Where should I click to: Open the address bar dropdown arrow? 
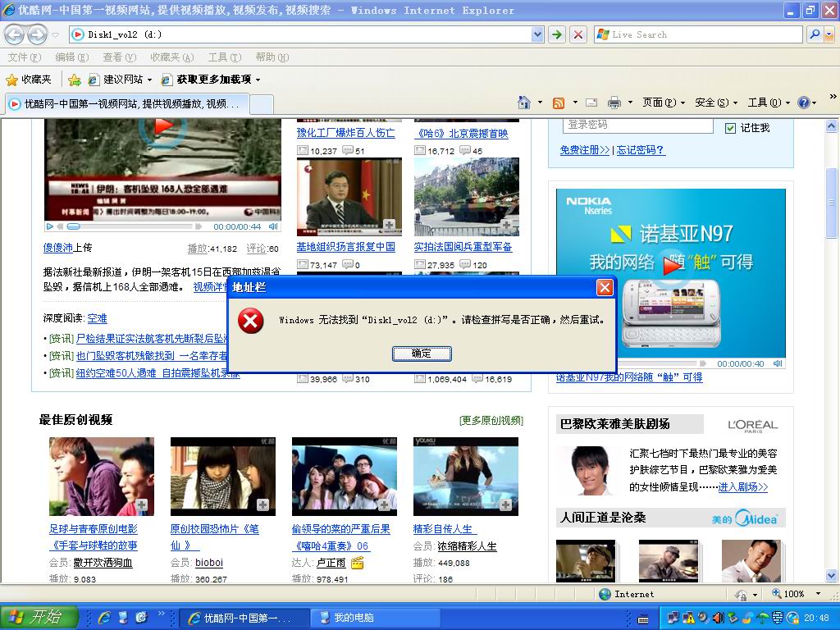tap(538, 34)
